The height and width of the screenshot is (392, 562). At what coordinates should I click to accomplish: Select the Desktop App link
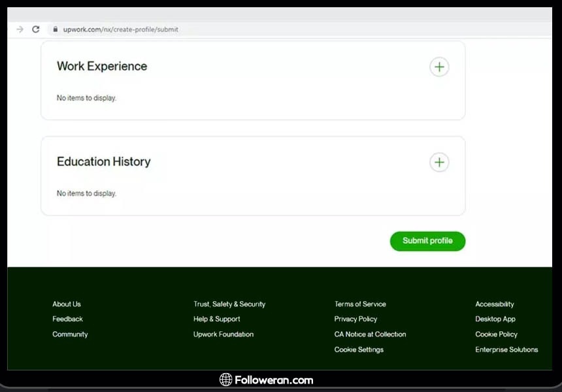(495, 319)
